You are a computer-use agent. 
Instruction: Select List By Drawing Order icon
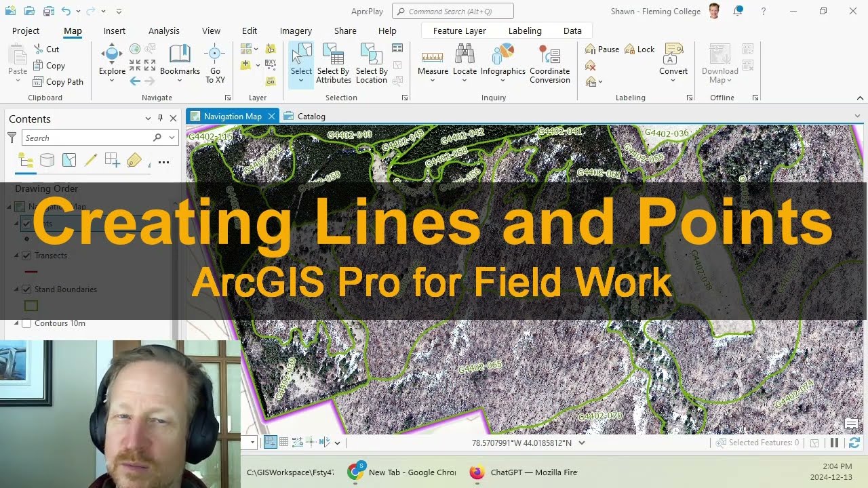pos(26,161)
